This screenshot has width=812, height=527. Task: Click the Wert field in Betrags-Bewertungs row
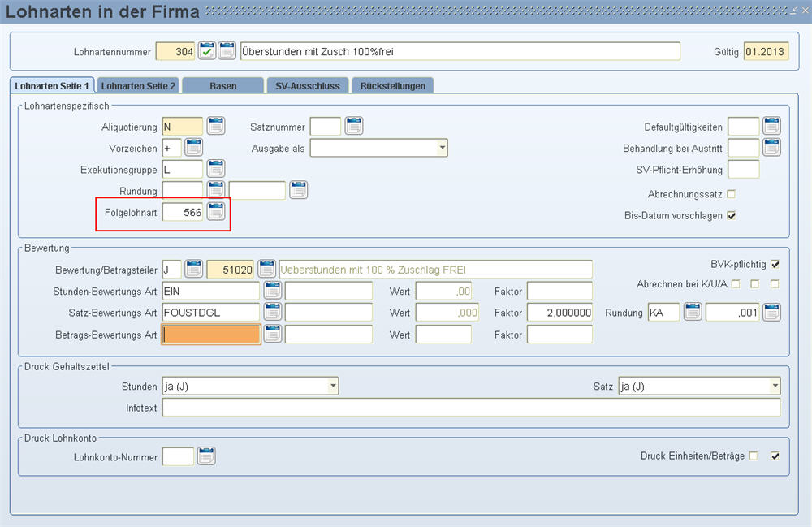click(444, 335)
